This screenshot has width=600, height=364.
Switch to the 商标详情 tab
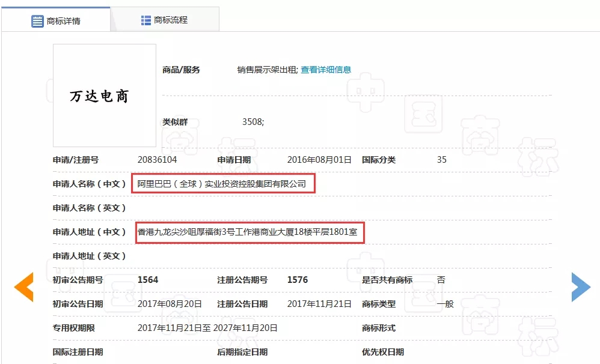(56, 20)
